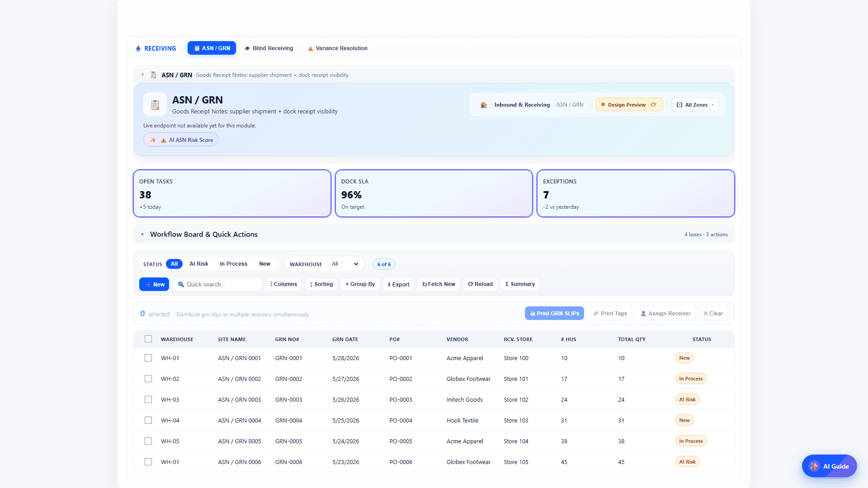
Task: Open the Open Tasks card
Action: click(232, 193)
